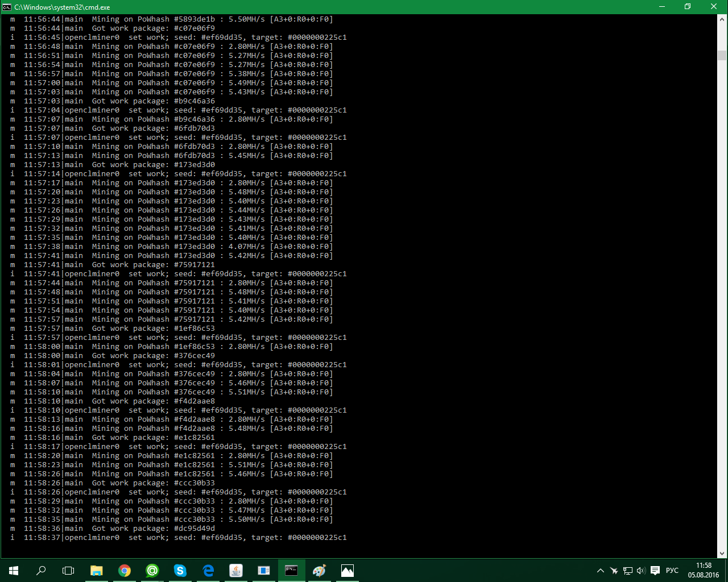728x582 pixels.
Task: Open Skype from the taskbar
Action: 180,571
